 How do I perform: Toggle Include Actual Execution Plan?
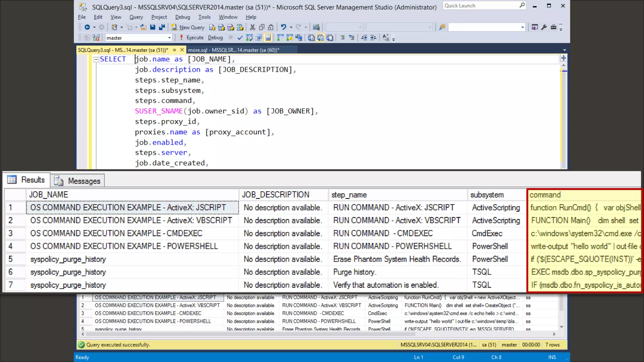coord(280,38)
